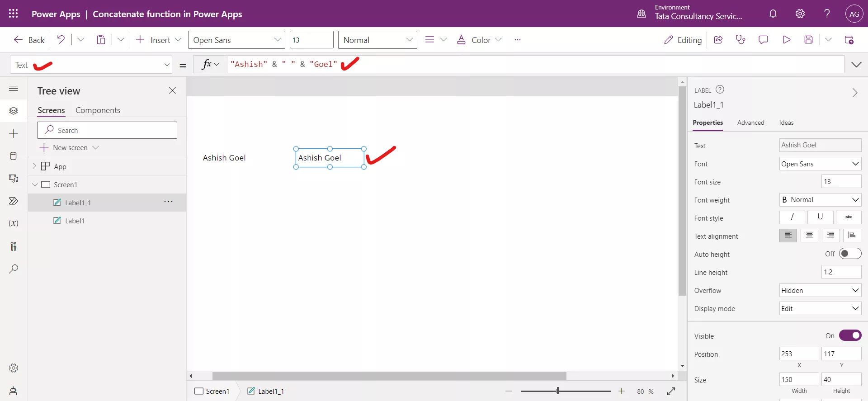The width and height of the screenshot is (868, 401).
Task: Open the New screen dropdown chevron
Action: click(x=95, y=148)
